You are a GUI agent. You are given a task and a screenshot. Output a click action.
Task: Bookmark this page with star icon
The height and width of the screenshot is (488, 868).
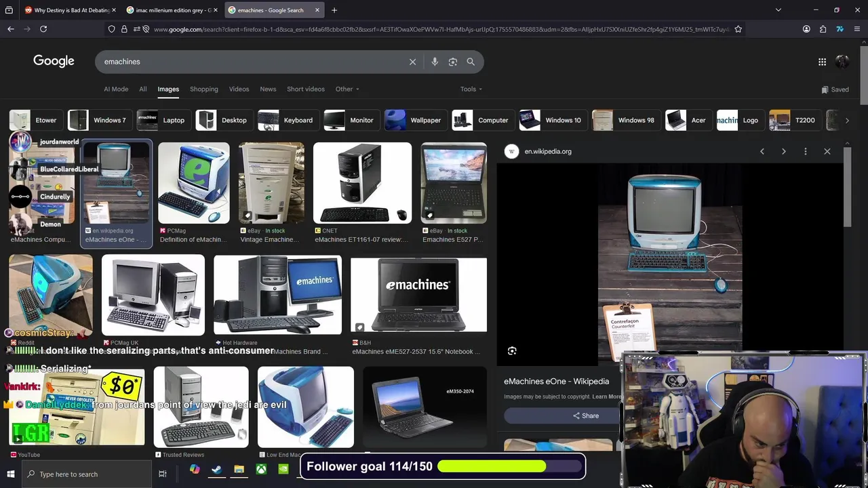click(738, 29)
